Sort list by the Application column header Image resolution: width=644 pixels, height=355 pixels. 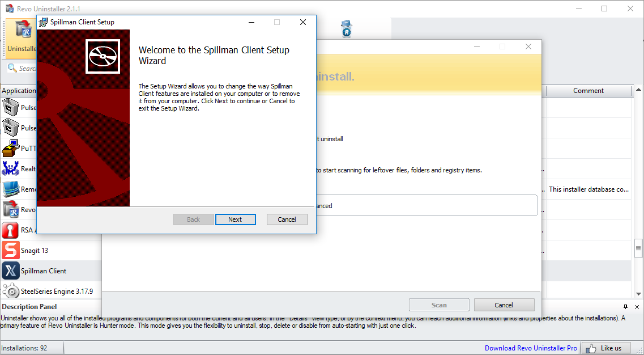19,91
